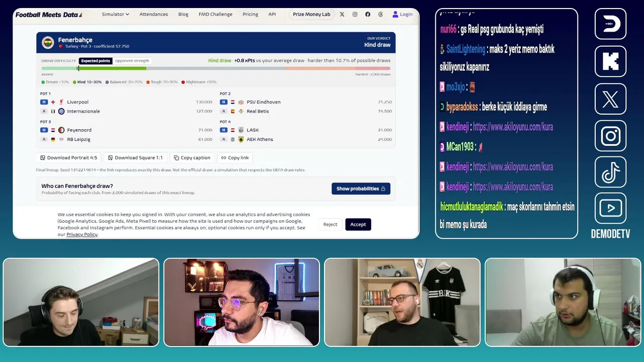Click the home badge beside Liverpool
The image size is (644, 362).
(x=44, y=102)
